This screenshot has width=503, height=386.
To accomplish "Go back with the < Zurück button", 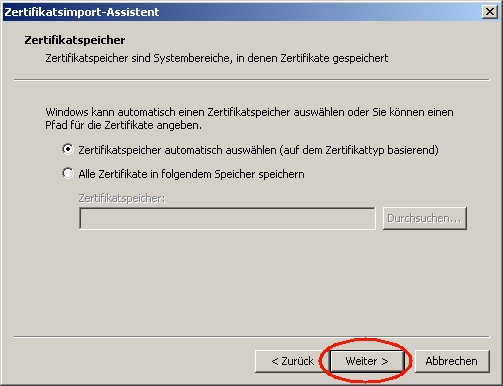I will point(292,361).
